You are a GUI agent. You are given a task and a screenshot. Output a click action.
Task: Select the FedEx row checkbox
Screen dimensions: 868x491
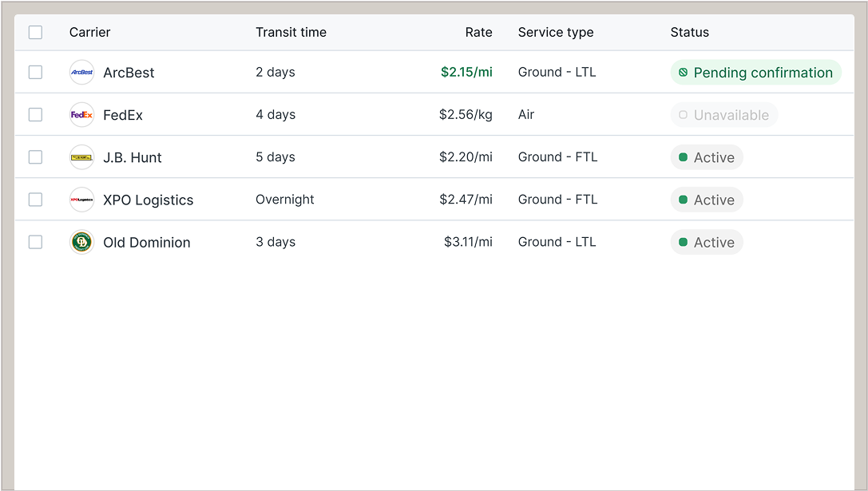(35, 115)
